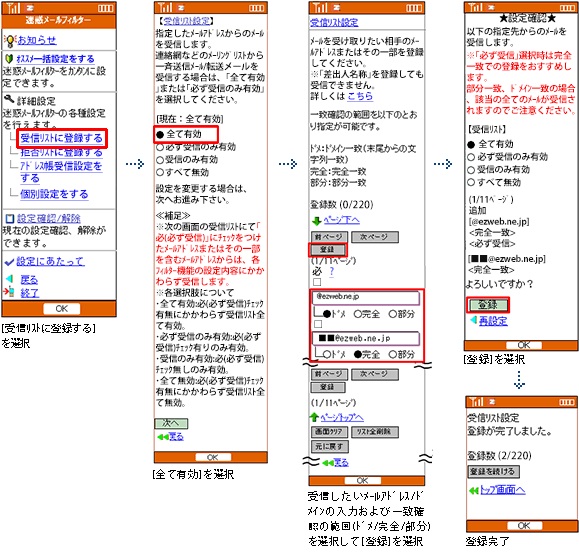This screenshot has height=556, width=579.
Task: Click signal icon on 登録が完了しました screen
Action: (x=476, y=401)
